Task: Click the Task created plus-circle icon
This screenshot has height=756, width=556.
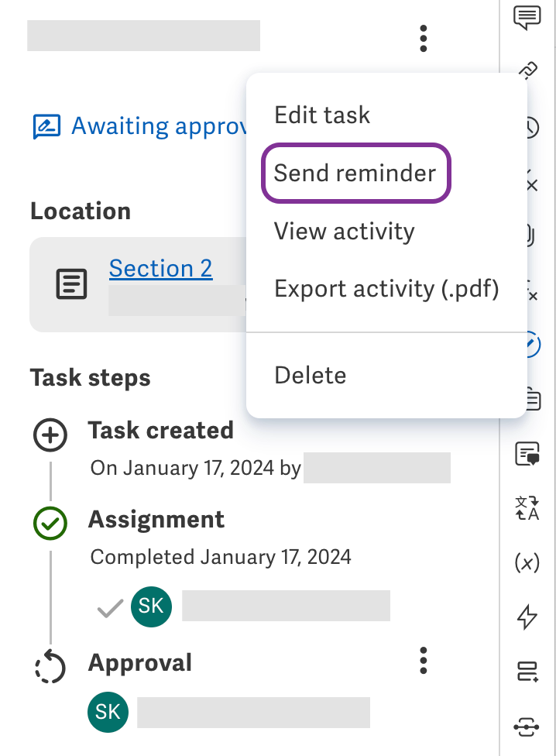Action: 50,435
